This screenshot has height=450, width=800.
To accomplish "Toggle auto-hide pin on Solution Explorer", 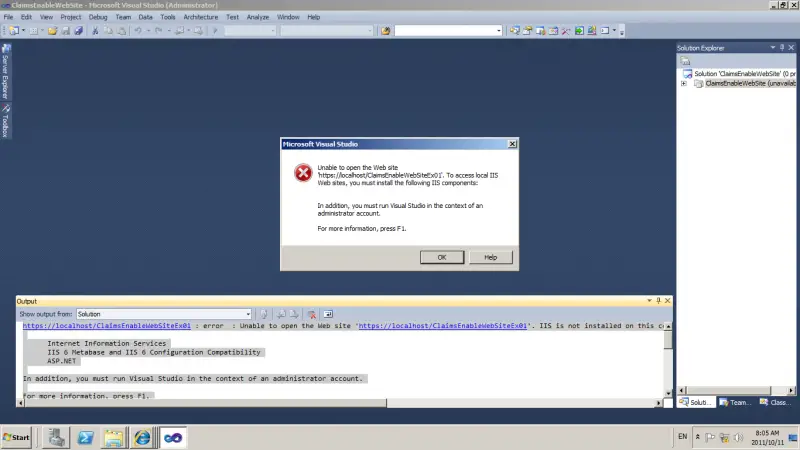I will (x=782, y=47).
